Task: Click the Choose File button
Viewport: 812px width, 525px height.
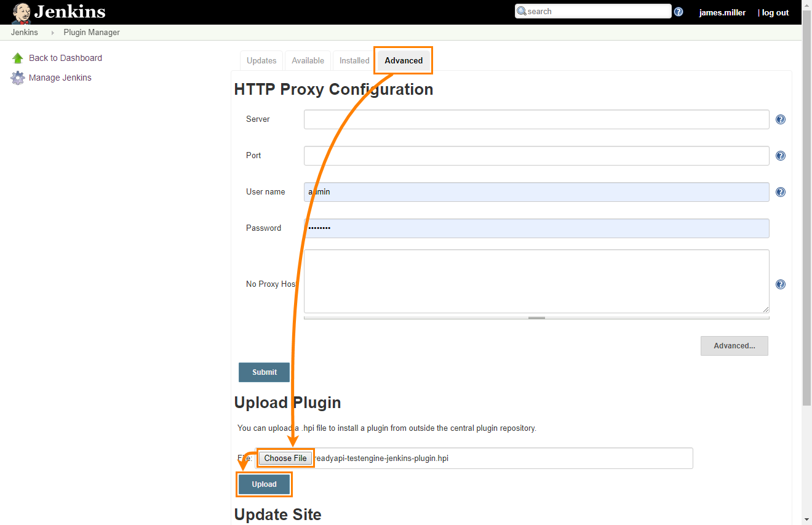Action: click(x=285, y=458)
